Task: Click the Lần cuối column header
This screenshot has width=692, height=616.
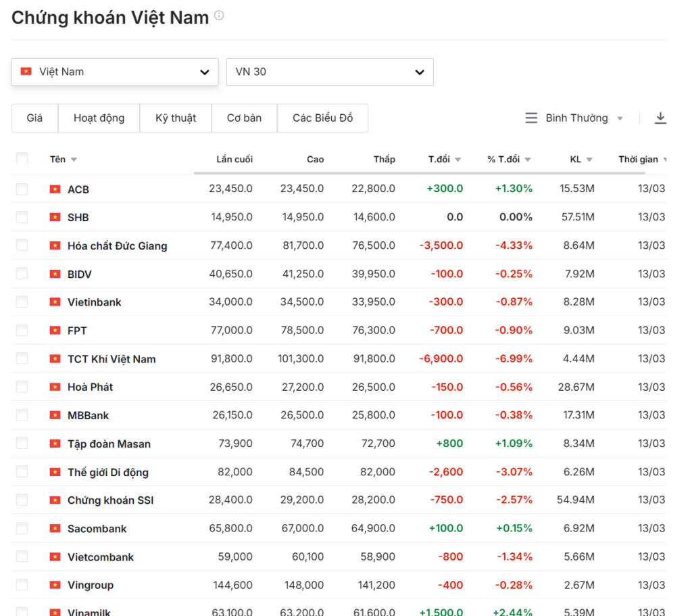Action: point(234,160)
